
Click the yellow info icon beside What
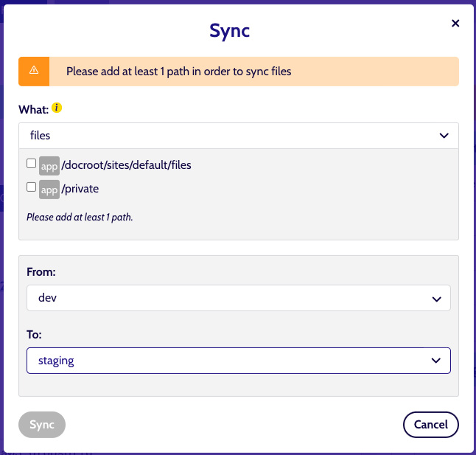pos(57,108)
